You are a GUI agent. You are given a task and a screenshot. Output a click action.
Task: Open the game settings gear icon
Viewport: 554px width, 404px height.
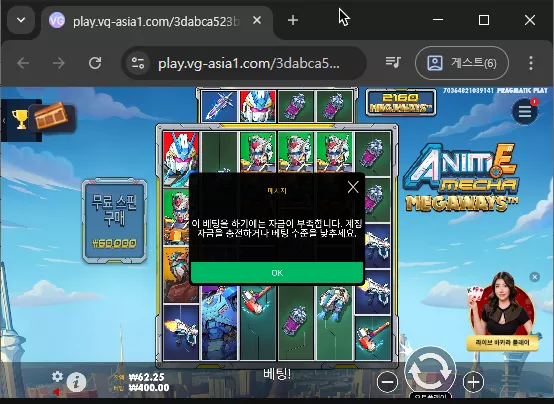tap(57, 376)
